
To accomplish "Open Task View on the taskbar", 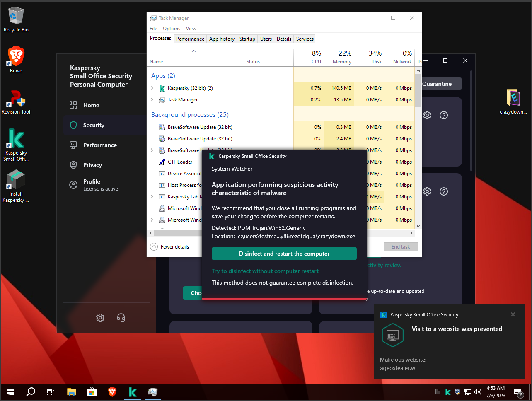I will (x=51, y=392).
